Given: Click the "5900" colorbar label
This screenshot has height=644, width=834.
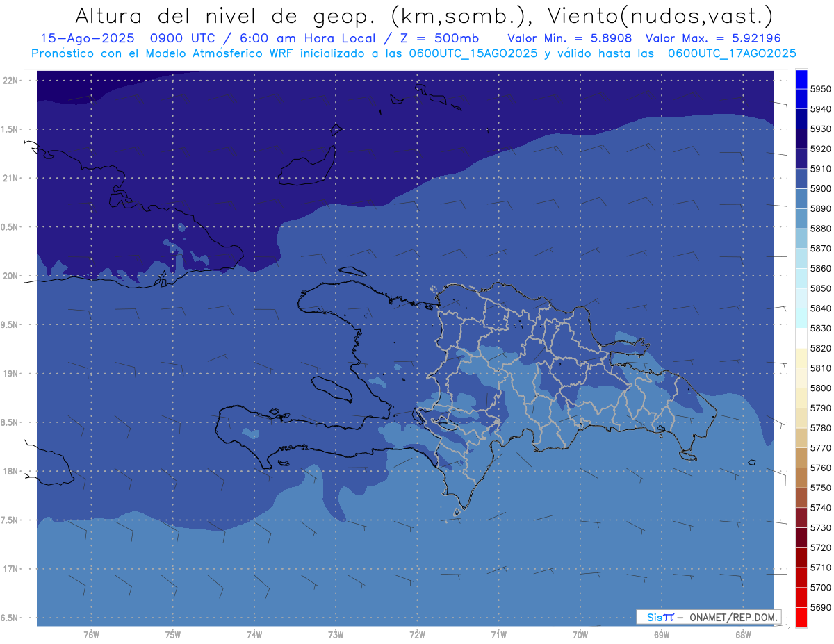Looking at the screenshot, I should [x=820, y=189].
